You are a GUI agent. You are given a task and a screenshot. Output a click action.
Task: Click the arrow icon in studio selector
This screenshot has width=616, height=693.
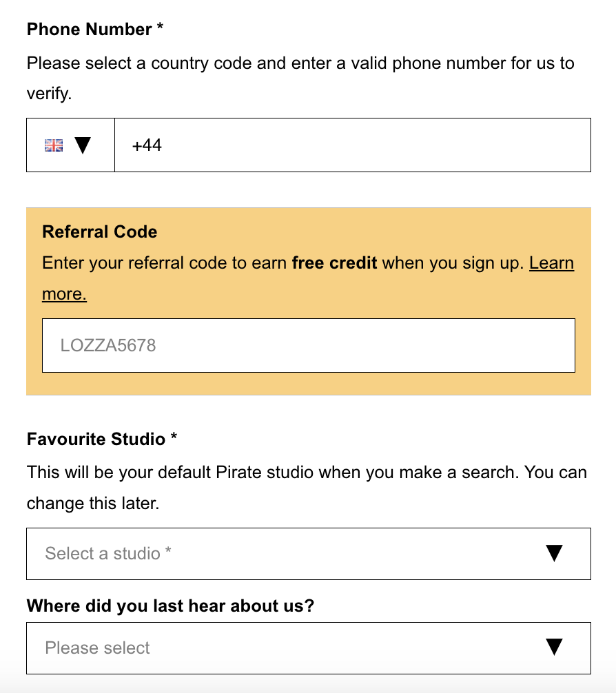(x=554, y=553)
